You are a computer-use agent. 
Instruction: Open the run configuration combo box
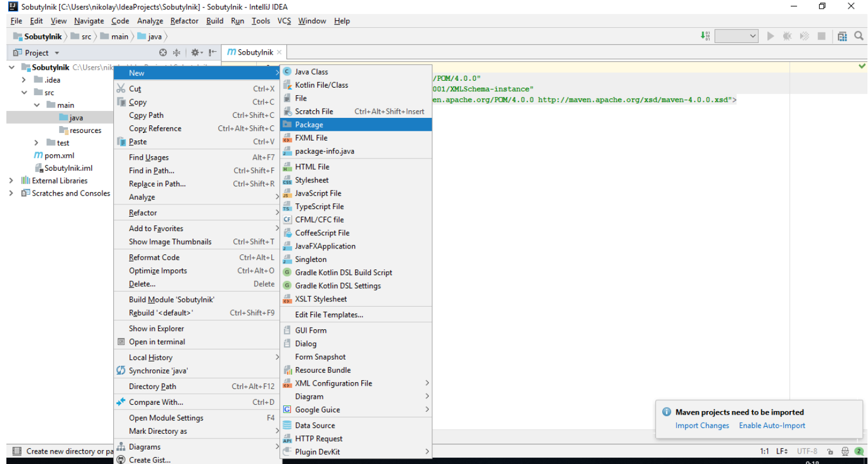(737, 36)
